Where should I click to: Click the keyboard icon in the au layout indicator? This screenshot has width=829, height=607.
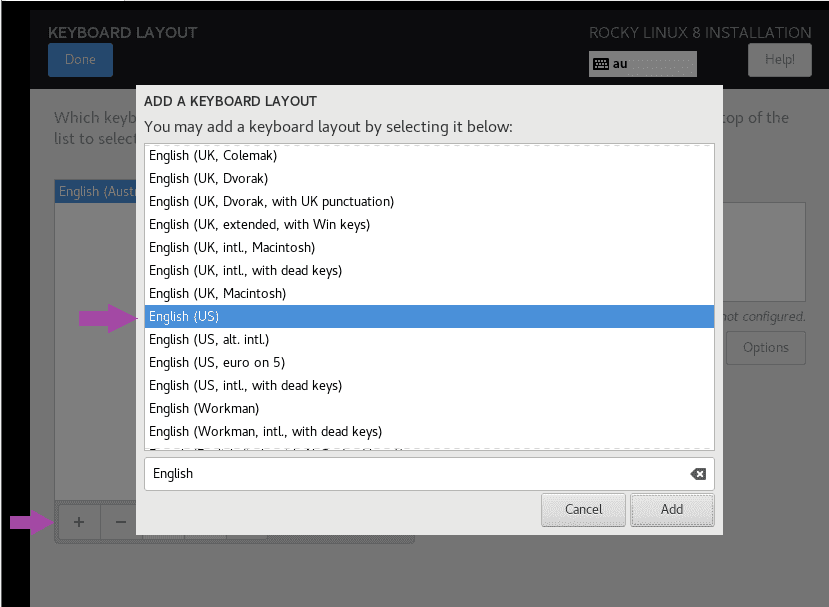click(x=601, y=64)
